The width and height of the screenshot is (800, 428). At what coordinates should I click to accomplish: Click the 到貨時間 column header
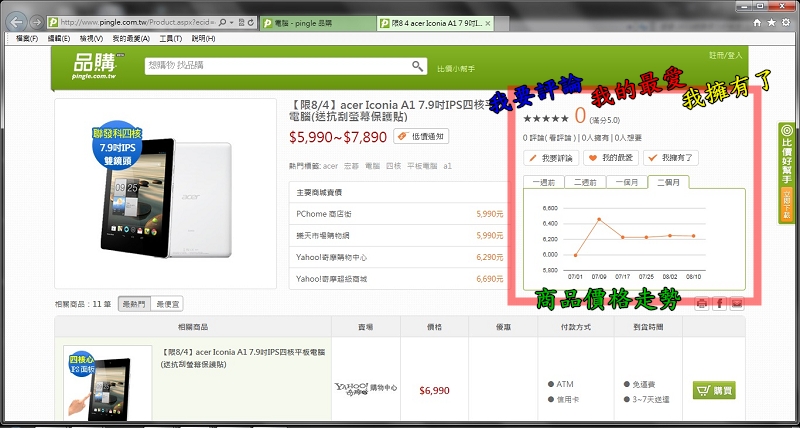(648, 327)
